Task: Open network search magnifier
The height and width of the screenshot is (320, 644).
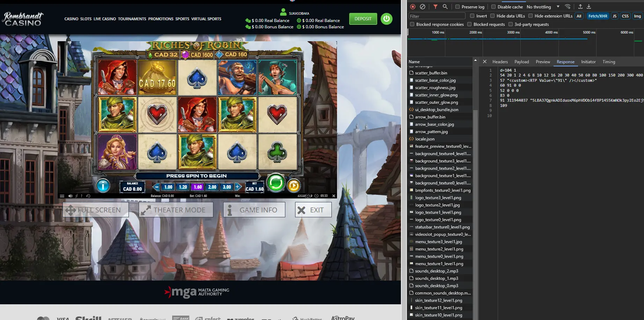Action: pos(445,7)
